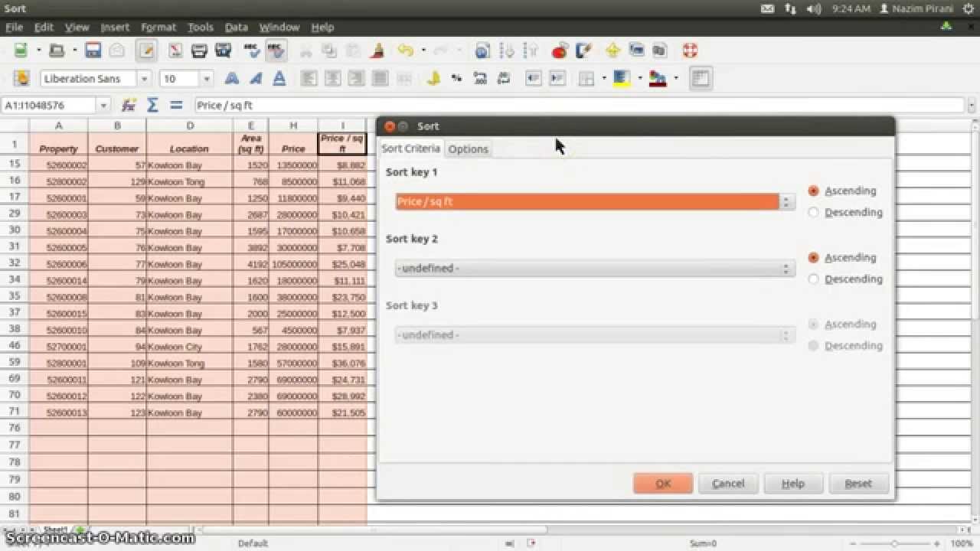Click the Reset button in Sort dialog
The height and width of the screenshot is (551, 980).
[858, 483]
